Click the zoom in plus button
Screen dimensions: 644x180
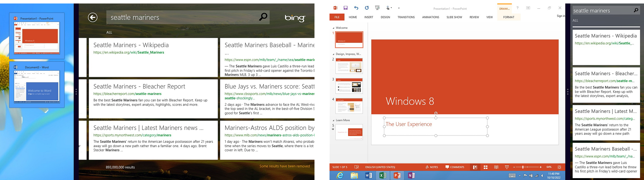point(540,167)
